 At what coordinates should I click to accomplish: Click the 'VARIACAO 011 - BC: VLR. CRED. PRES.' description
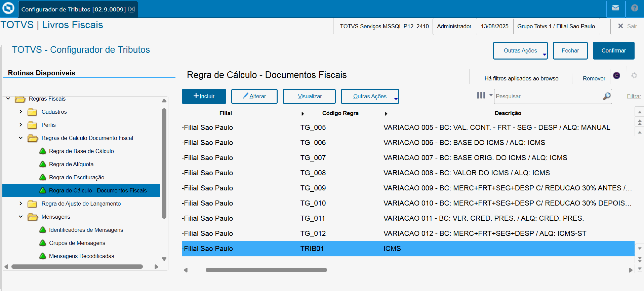(x=484, y=218)
